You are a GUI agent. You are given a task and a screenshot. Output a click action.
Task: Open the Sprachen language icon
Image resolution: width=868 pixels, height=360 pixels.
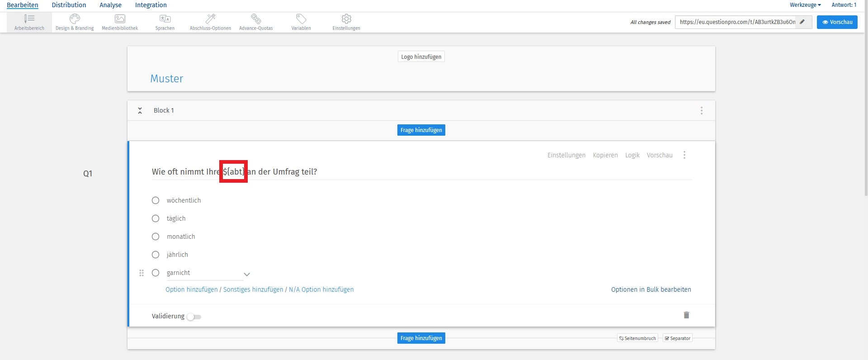coord(165,19)
